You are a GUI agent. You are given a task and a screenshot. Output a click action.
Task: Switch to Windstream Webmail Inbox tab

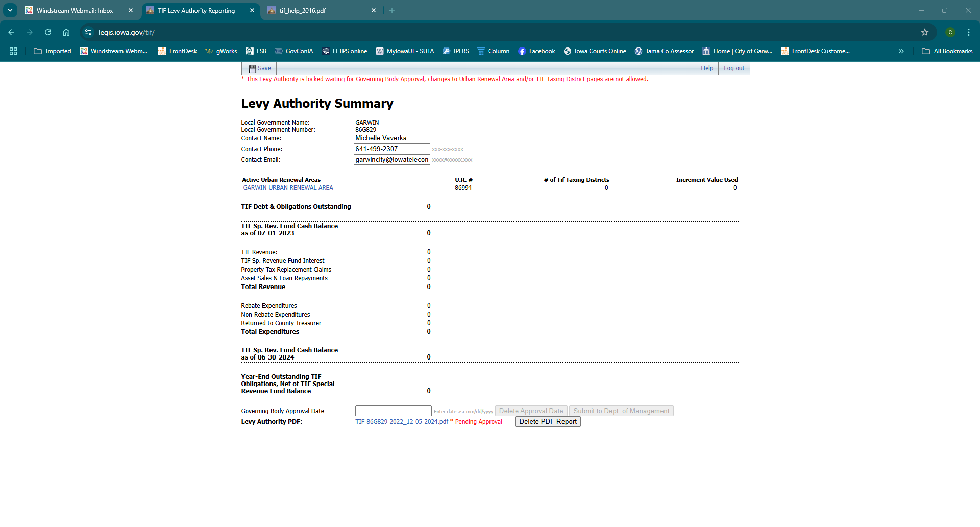tap(75, 10)
